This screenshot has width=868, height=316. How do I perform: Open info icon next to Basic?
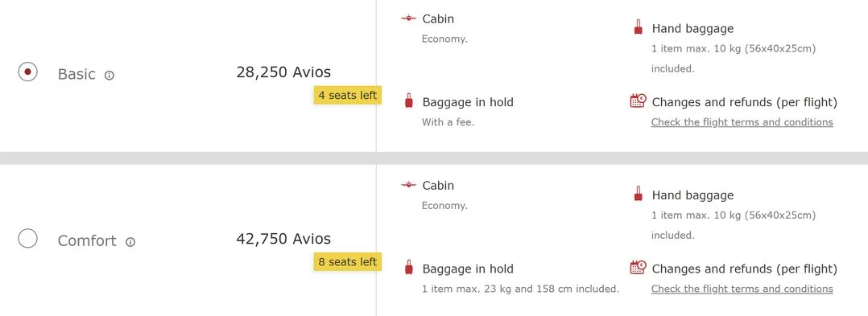tap(110, 76)
